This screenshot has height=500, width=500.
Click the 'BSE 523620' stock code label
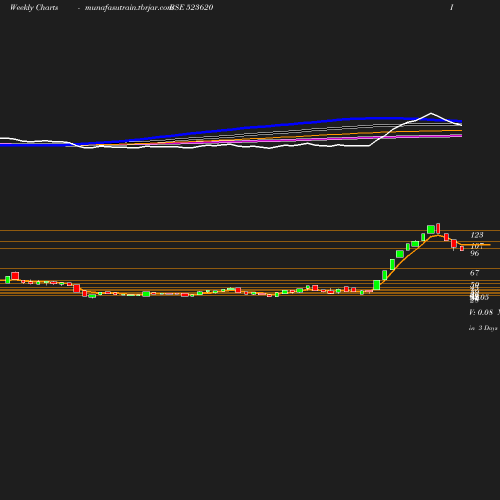tap(192, 8)
